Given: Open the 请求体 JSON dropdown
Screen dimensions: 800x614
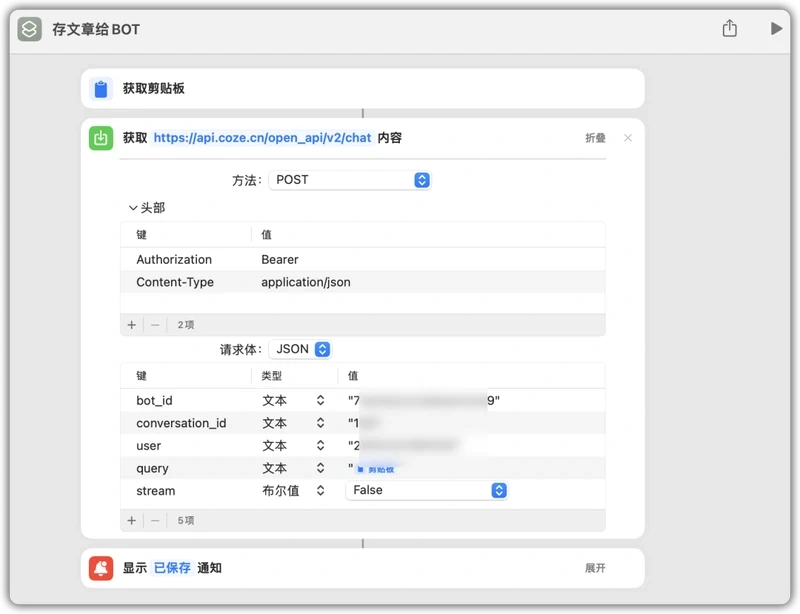Looking at the screenshot, I should pyautogui.click(x=301, y=349).
